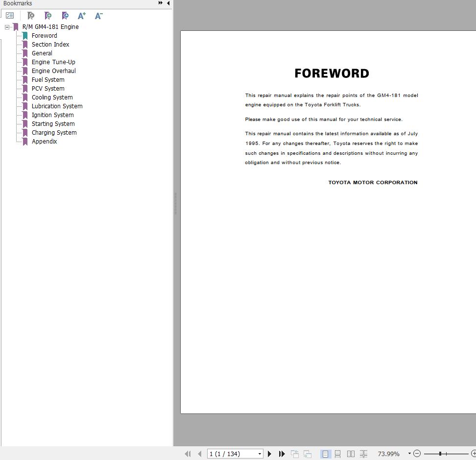Navigate to the Charging System bookmark

click(54, 132)
